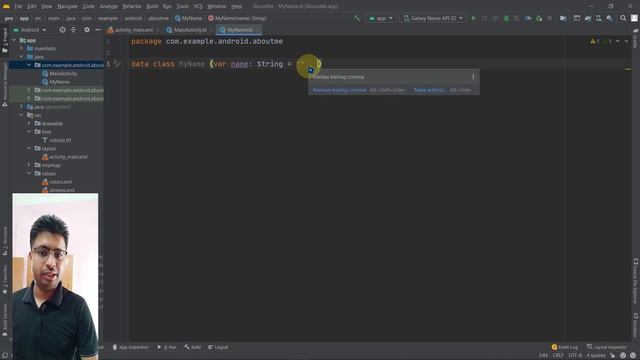Screen dimensions: 640x360
Task: Open Resource Manager side tab
Action: (x=5, y=84)
